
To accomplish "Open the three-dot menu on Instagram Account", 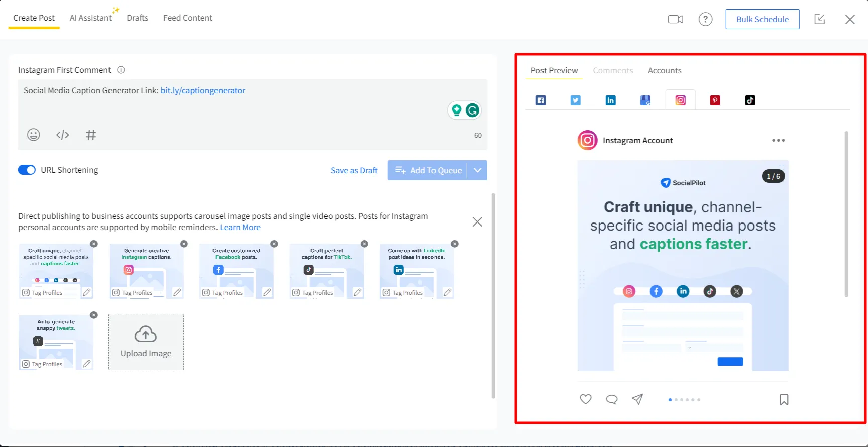I will click(778, 141).
